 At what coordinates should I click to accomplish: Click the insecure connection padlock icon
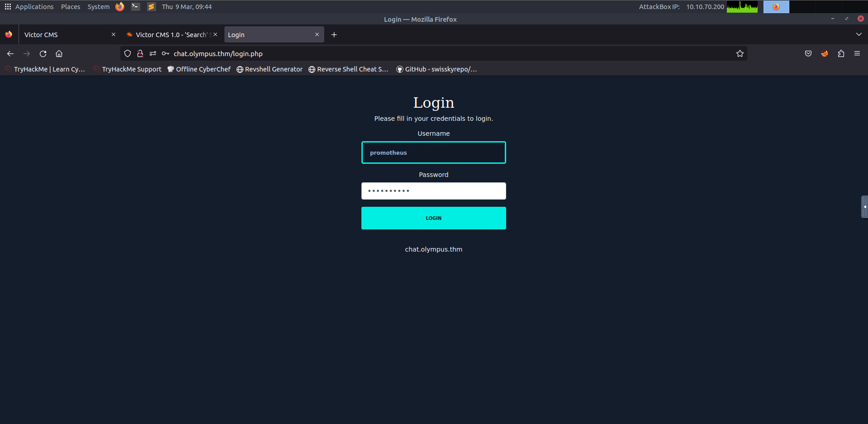140,53
